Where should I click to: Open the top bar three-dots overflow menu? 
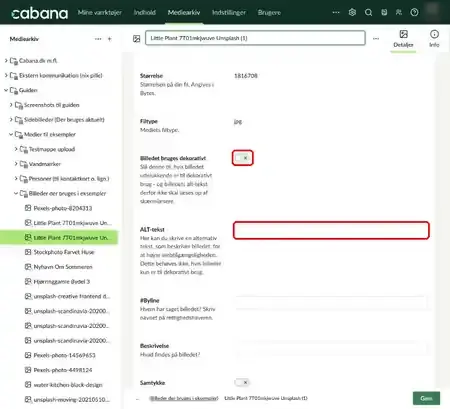pos(336,12)
